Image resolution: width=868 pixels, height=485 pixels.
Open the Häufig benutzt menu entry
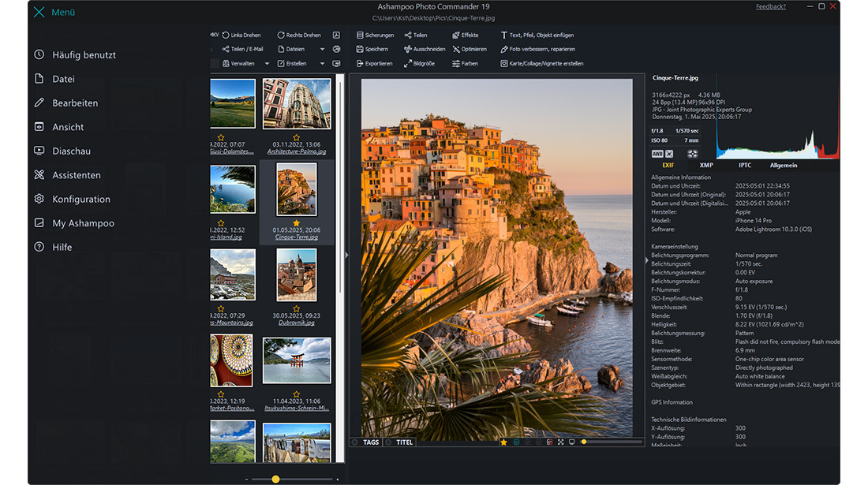click(x=75, y=54)
